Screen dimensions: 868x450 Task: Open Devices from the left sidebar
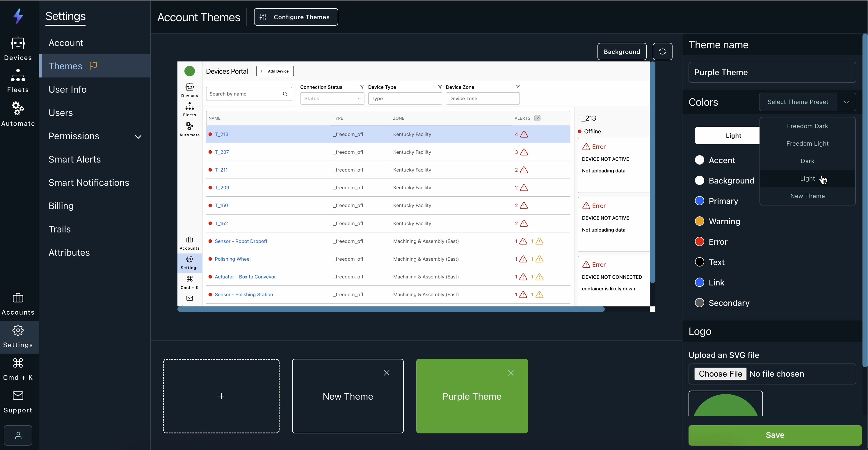click(18, 48)
